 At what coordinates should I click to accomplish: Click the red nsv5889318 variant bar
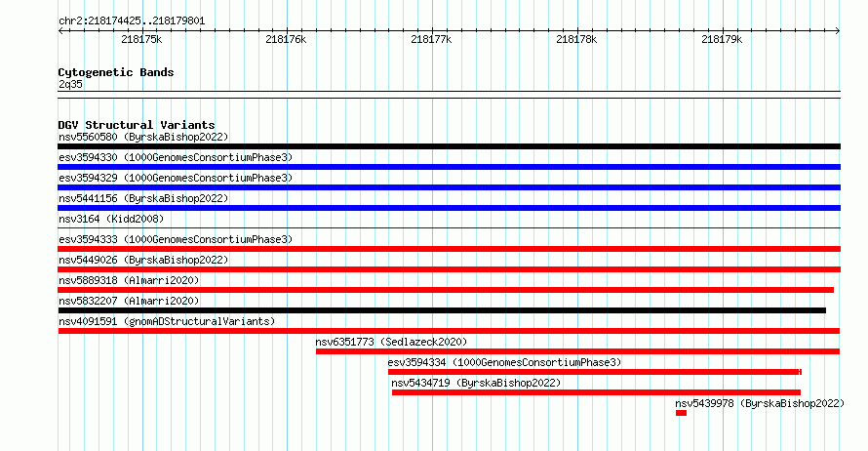click(446, 290)
